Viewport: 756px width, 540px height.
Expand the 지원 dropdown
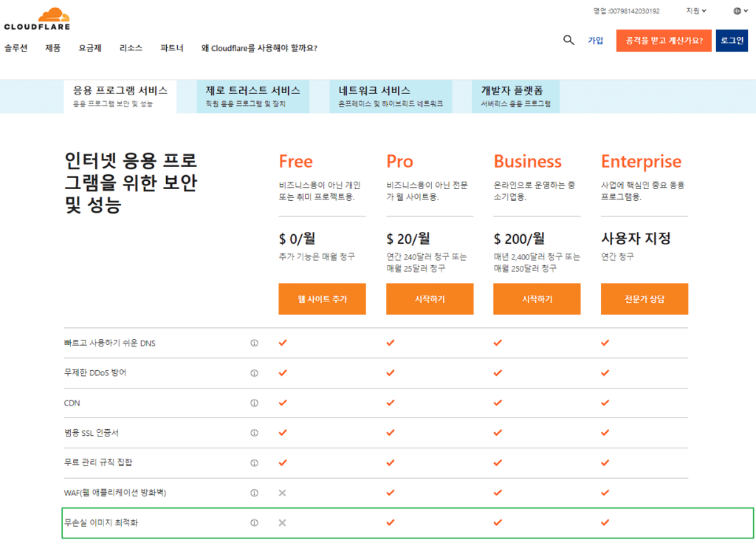[x=696, y=10]
